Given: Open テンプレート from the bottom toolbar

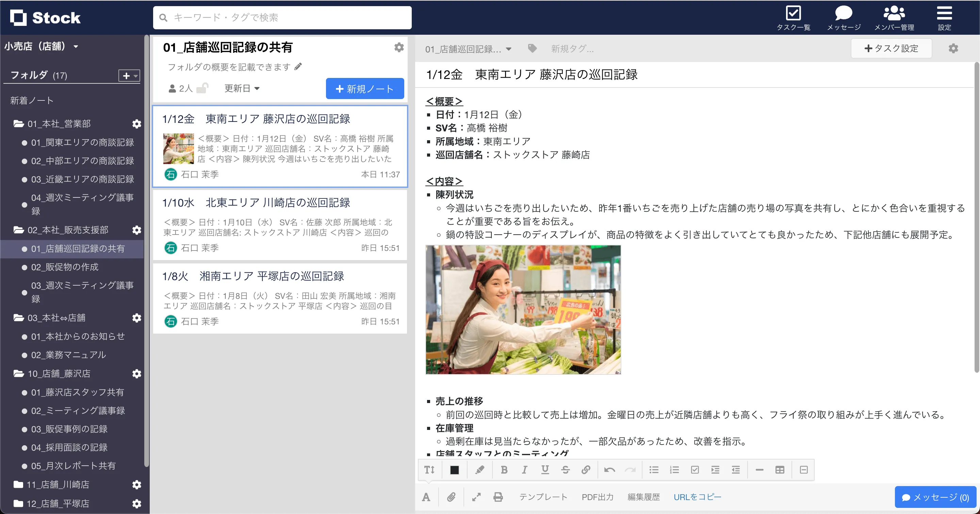Looking at the screenshot, I should tap(543, 497).
